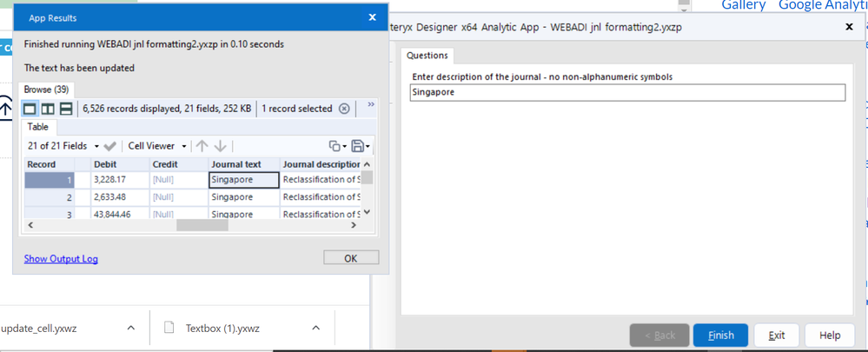Screen dimensions: 868x352
Task: Click the Journal description column header
Action: [x=321, y=164]
